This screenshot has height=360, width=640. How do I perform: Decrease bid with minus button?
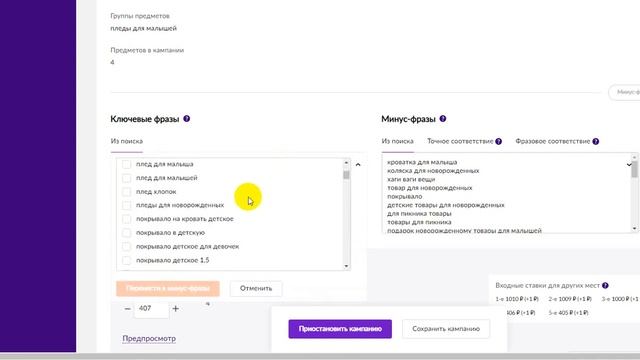(127, 309)
